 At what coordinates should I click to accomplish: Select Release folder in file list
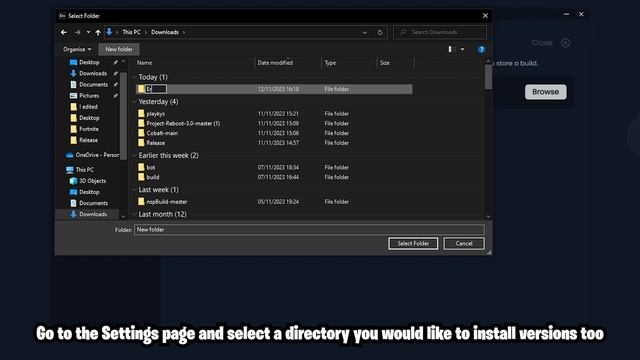click(156, 143)
